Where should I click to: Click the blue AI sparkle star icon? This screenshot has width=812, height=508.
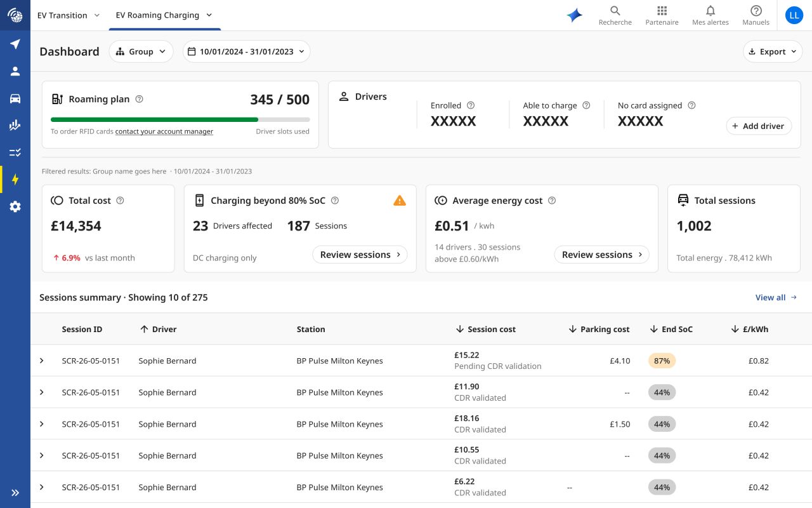click(x=575, y=15)
